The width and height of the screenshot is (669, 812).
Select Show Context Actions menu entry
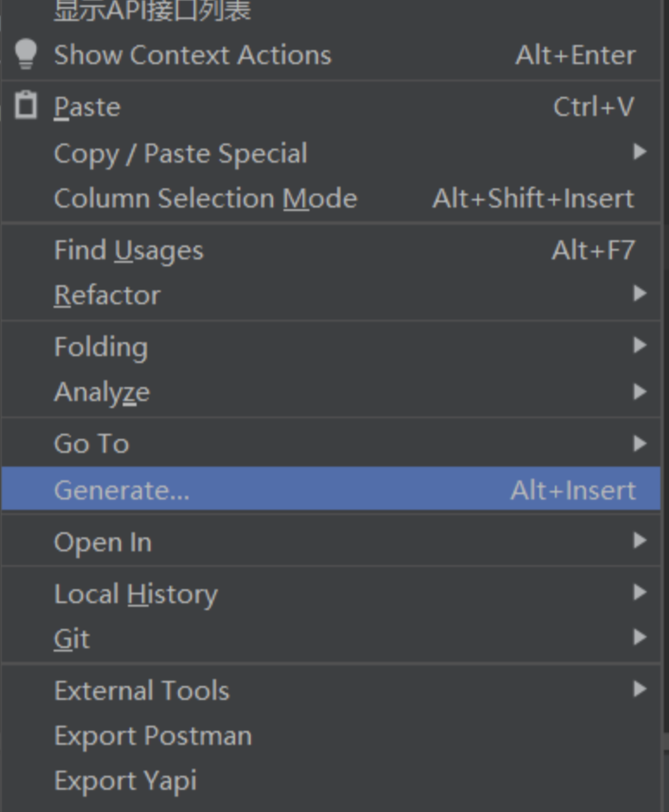331,55
